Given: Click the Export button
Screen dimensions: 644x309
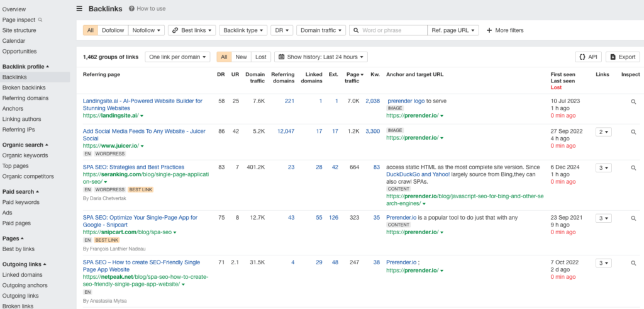Looking at the screenshot, I should 623,57.
